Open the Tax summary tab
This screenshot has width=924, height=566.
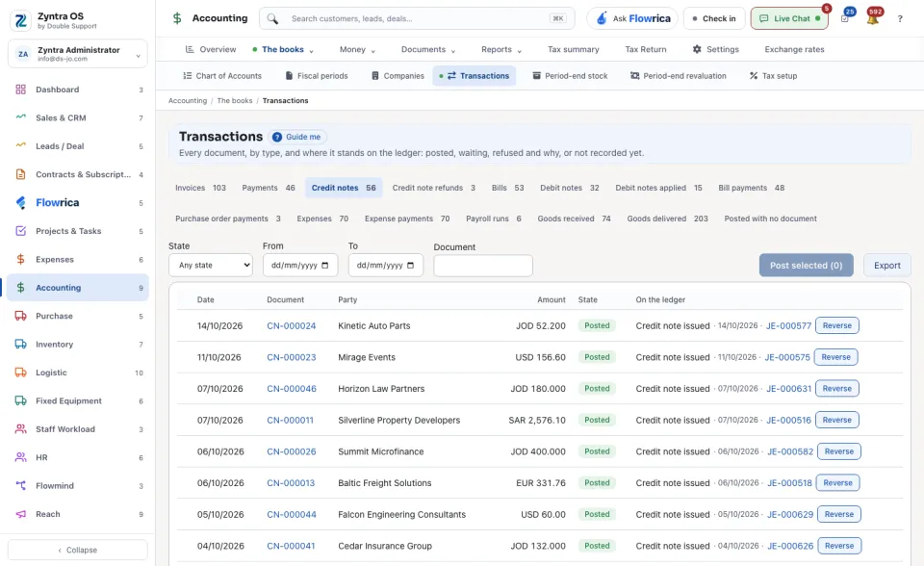(574, 49)
